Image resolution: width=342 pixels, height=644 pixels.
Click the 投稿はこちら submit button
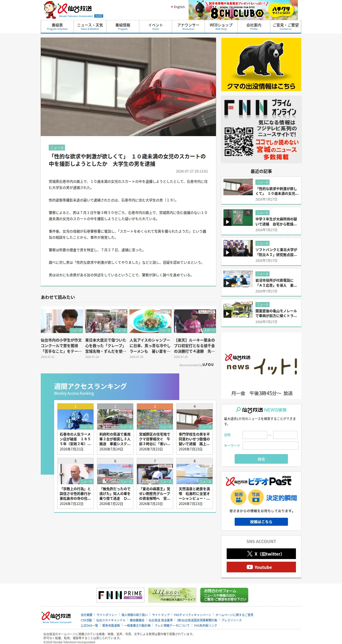(261, 522)
